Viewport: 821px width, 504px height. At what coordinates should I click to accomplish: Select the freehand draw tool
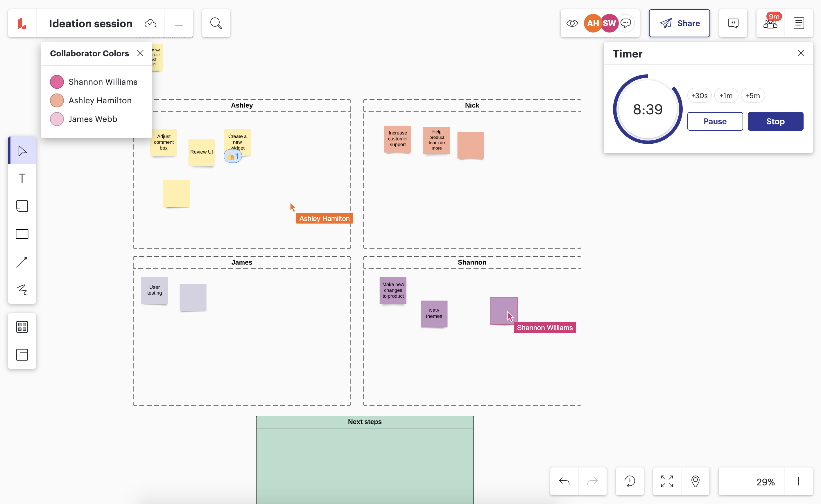(x=22, y=289)
